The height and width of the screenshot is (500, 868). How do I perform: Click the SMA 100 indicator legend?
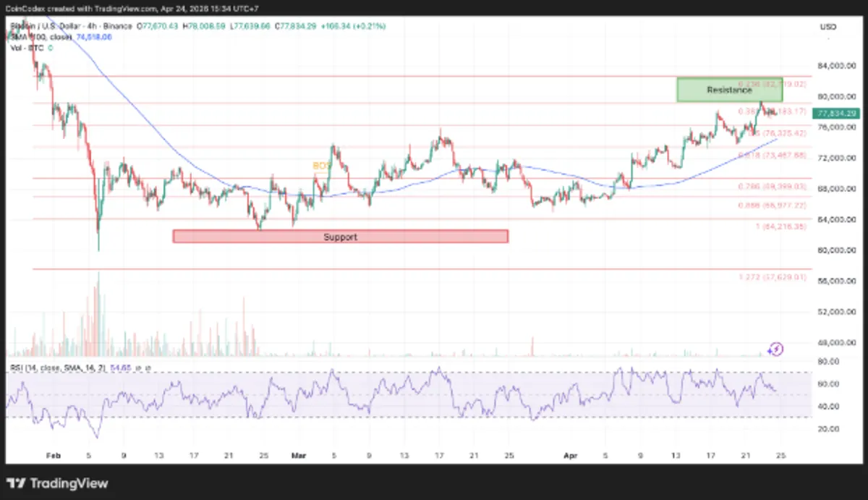(61, 36)
